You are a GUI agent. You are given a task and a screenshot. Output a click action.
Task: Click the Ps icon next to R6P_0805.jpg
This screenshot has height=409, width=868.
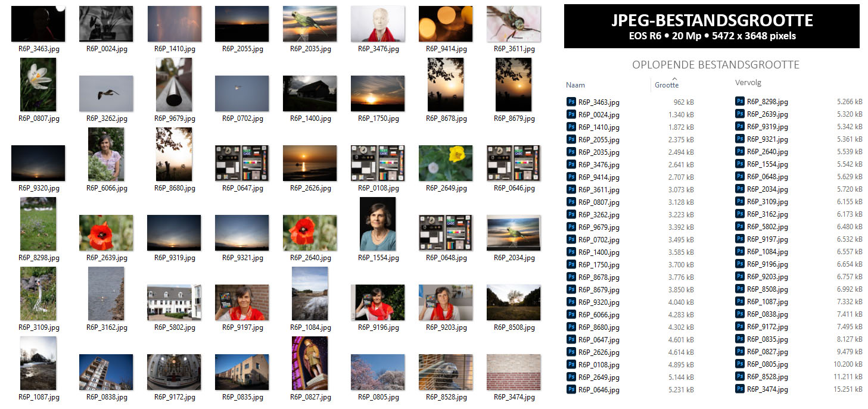pyautogui.click(x=739, y=364)
